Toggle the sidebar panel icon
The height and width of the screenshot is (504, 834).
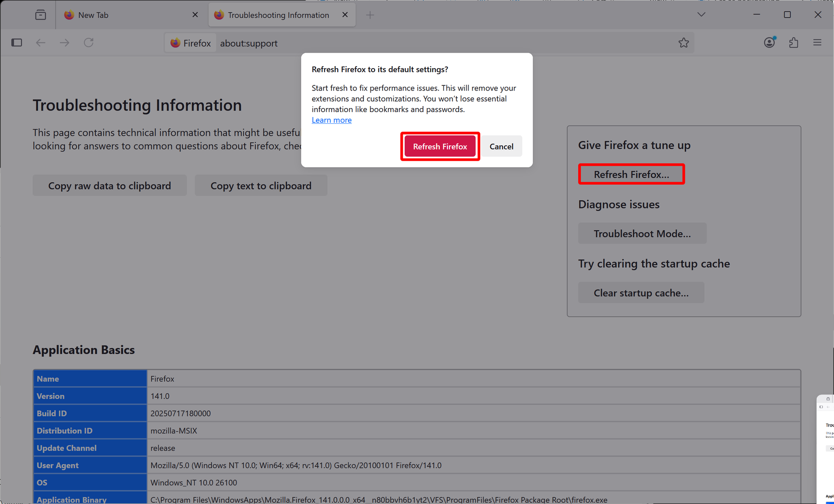(17, 42)
